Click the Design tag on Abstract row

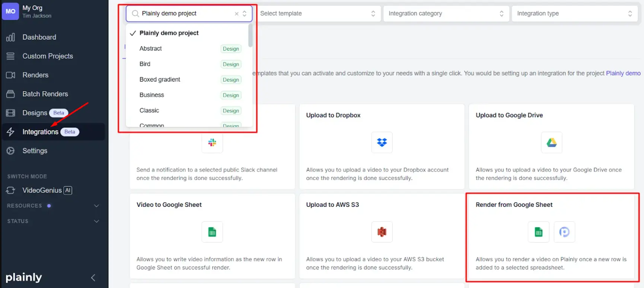click(x=231, y=49)
